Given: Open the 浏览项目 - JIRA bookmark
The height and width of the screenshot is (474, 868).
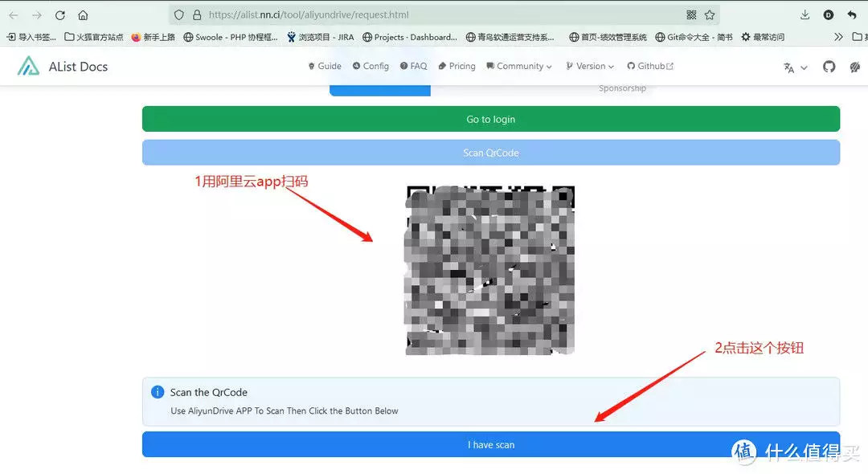Looking at the screenshot, I should 321,37.
